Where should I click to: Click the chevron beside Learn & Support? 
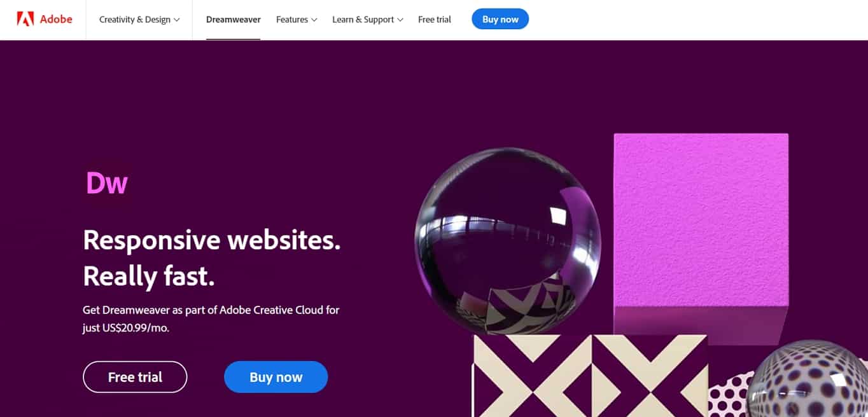click(x=400, y=20)
